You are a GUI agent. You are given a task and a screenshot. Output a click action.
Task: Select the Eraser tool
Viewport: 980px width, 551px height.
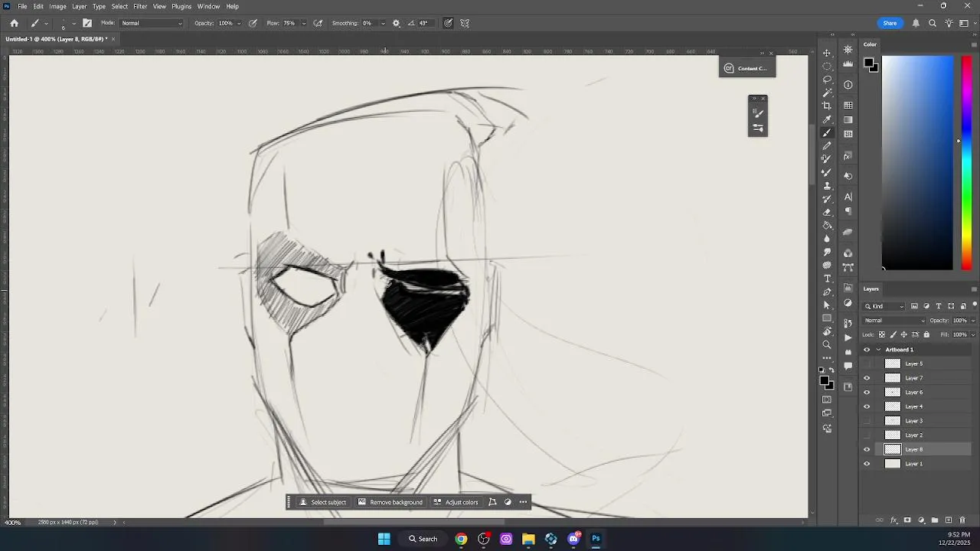[827, 211]
